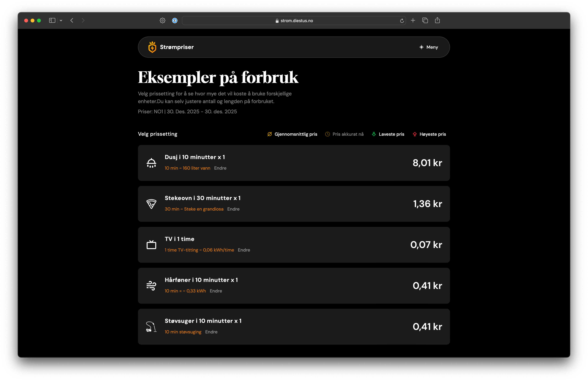The image size is (588, 381).
Task: Open tab overview button in Safari
Action: [425, 21]
